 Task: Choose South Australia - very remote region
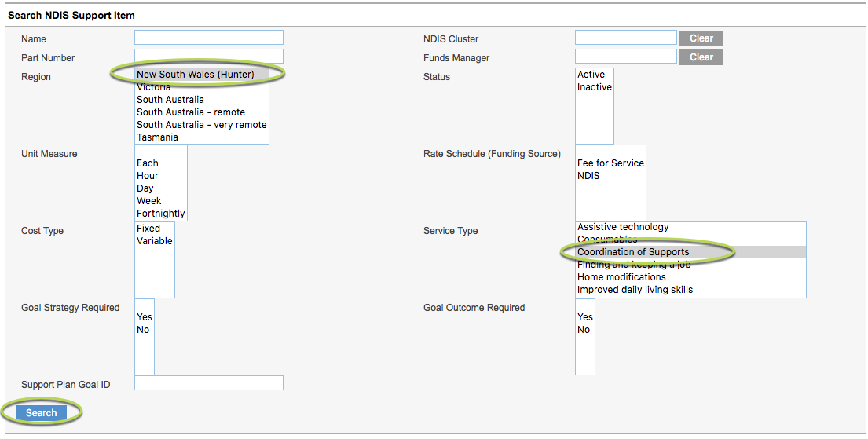tap(202, 125)
